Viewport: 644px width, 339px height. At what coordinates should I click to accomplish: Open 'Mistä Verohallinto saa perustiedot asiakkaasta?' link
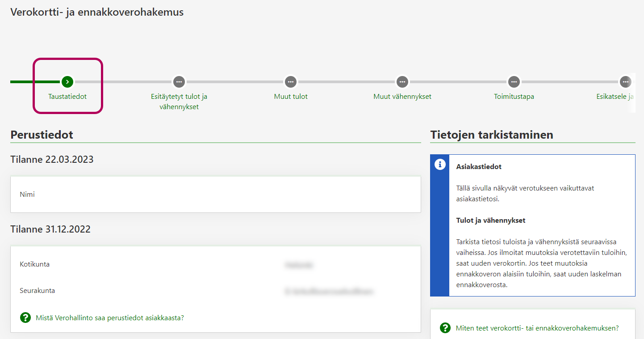[110, 318]
